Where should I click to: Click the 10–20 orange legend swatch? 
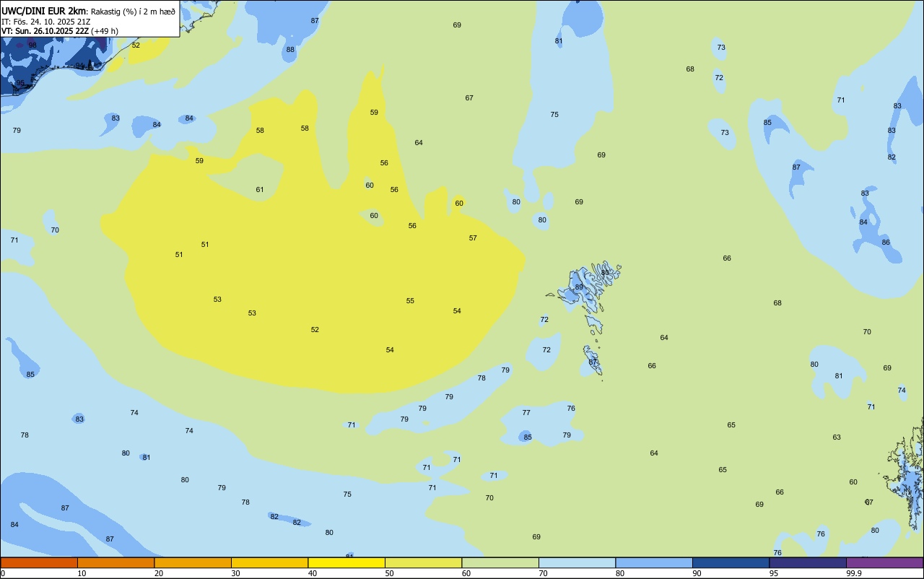(115, 562)
